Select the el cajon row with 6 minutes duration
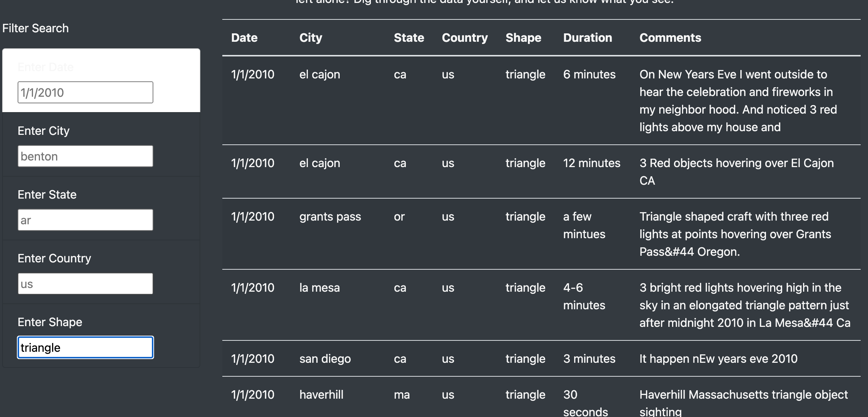The width and height of the screenshot is (868, 417). (x=440, y=101)
